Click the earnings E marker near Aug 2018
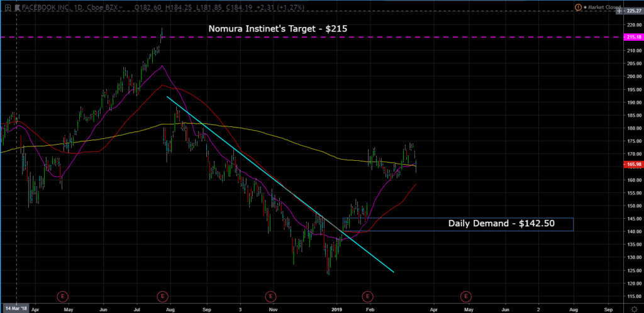Image resolution: width=644 pixels, height=313 pixels. pyautogui.click(x=162, y=296)
